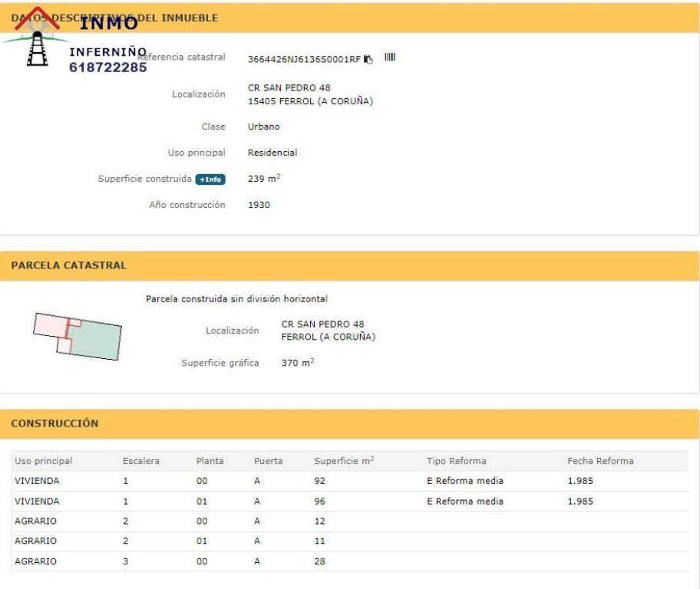Viewport: 700px width, 589px height.
Task: Click 'FERROL (A CORUÑA)' in the parcel section
Action: point(329,337)
